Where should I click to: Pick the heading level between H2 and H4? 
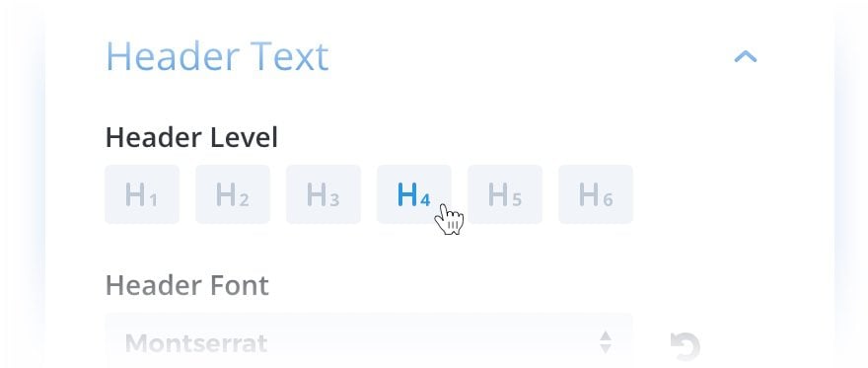(324, 194)
